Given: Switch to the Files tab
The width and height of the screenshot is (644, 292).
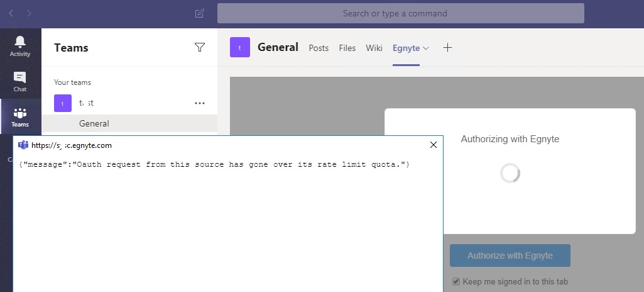Looking at the screenshot, I should (347, 48).
